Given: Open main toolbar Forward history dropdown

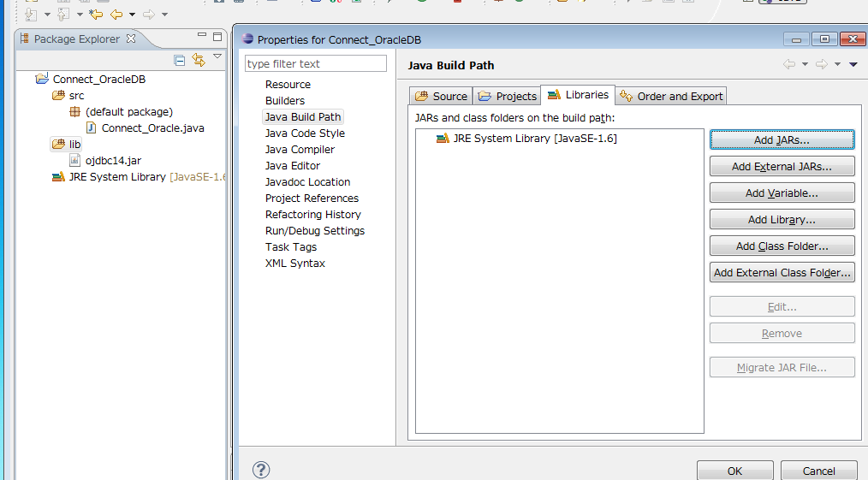Looking at the screenshot, I should click(x=164, y=15).
